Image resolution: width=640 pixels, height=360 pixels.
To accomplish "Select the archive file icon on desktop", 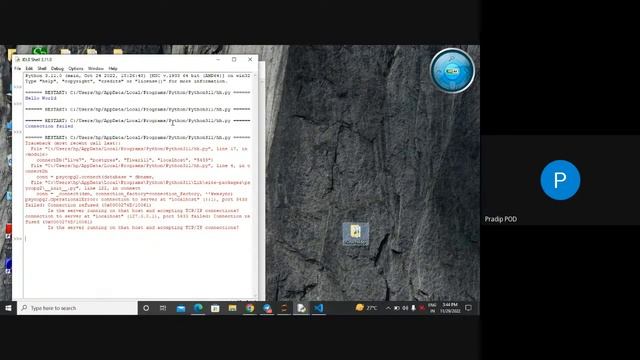I will 356,234.
